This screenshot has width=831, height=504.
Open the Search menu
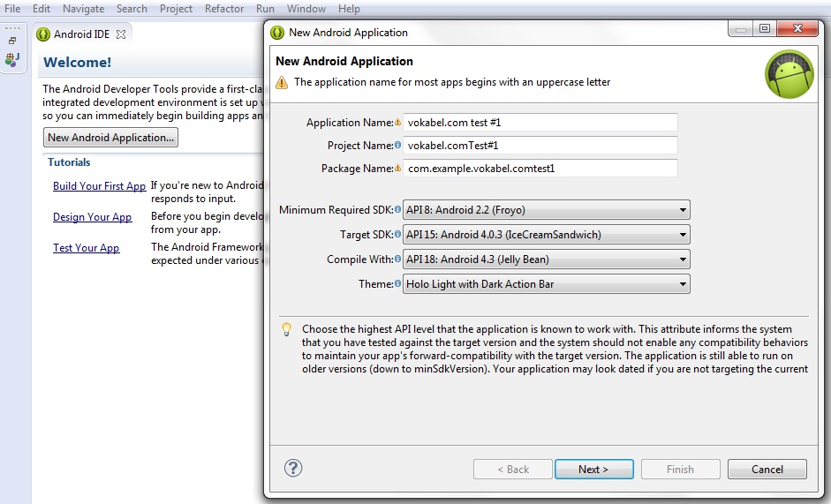pos(132,9)
